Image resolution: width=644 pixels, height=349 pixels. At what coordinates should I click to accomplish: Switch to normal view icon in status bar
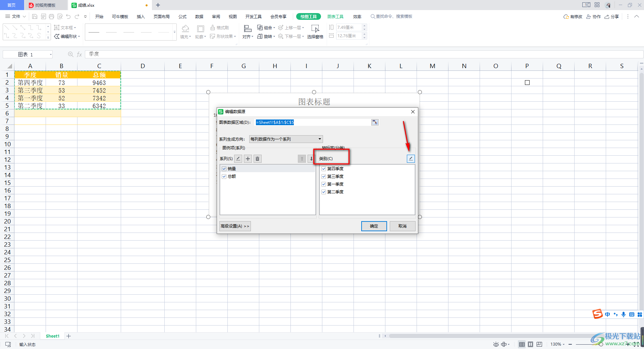click(522, 344)
